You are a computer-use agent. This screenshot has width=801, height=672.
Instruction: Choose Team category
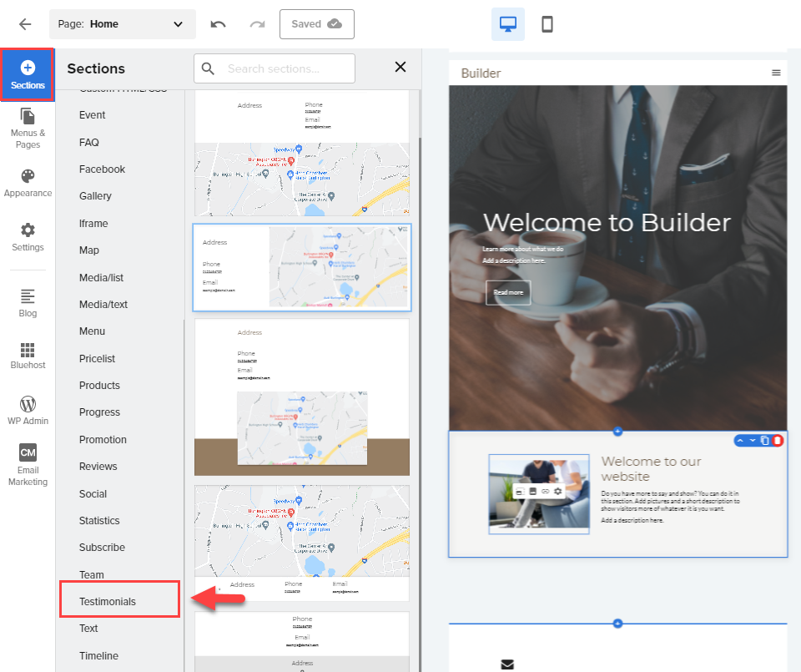91,575
